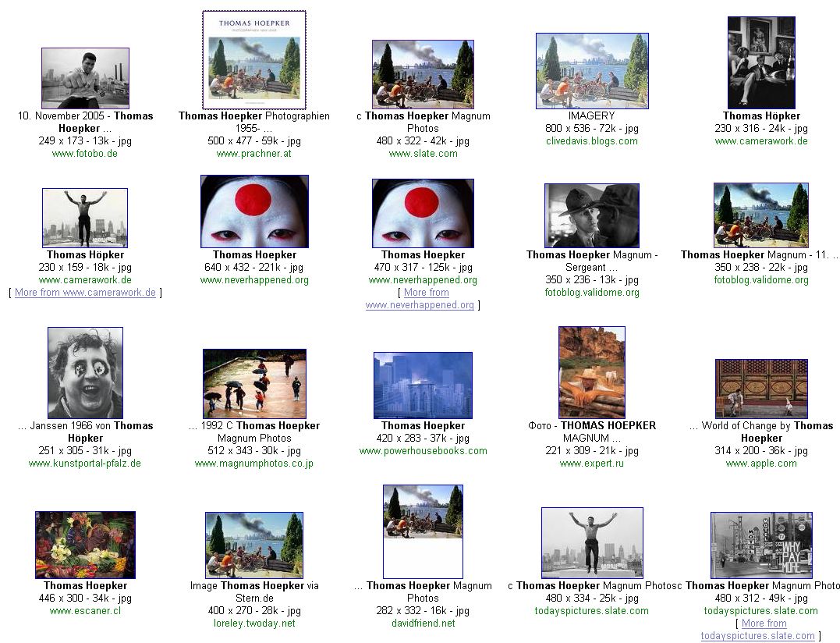Open the boxer photo thumbnail from www.fotobo.de
Screen dimensions: 840x643
[x=85, y=78]
